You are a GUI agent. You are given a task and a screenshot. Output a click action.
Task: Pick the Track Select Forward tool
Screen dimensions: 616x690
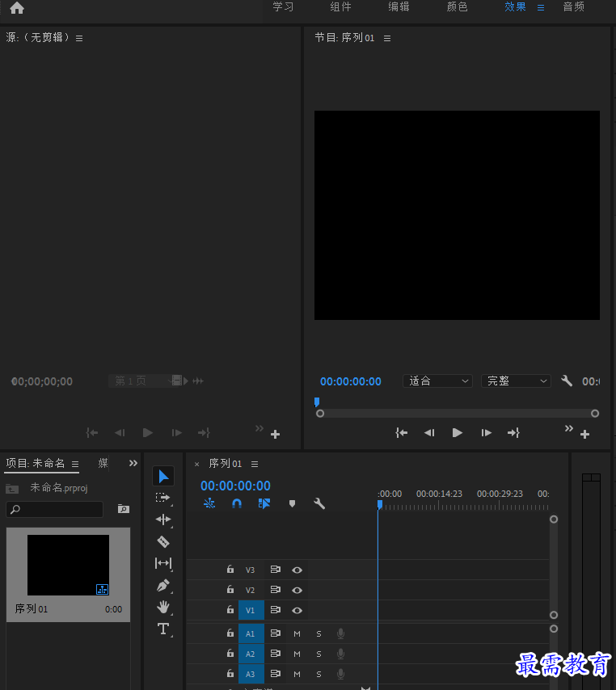[162, 498]
